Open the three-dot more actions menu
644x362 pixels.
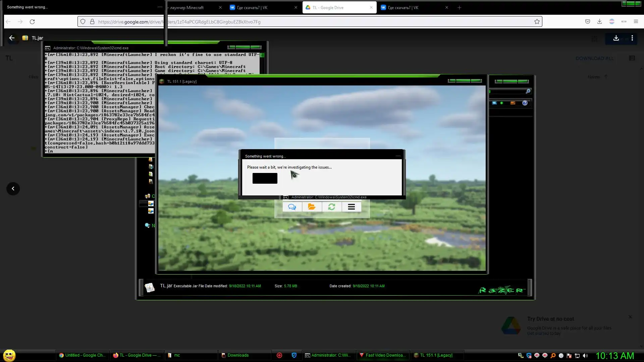coord(632,38)
